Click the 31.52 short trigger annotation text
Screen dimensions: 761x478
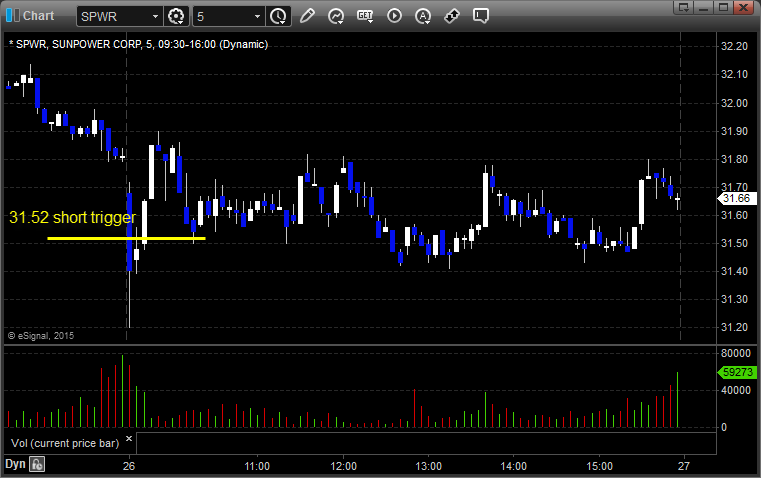coord(72,216)
